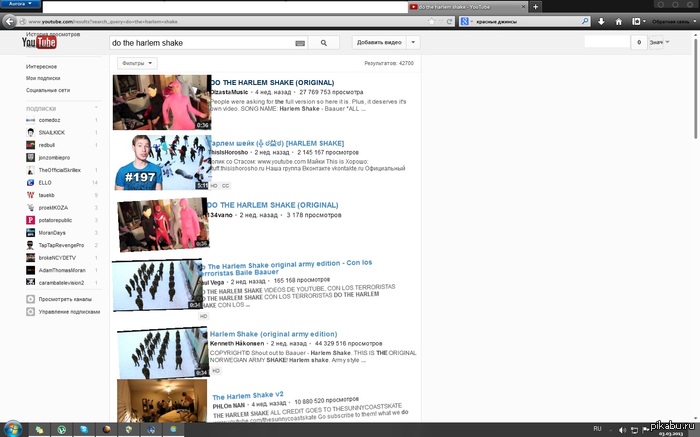Open the 'Обратная связь' feedback dropdown

(x=674, y=21)
